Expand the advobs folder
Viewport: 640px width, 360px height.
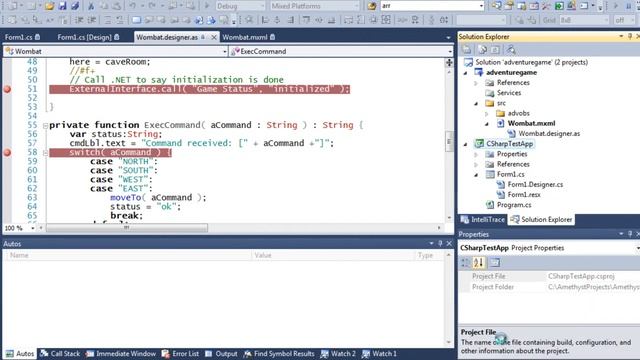tap(487, 113)
